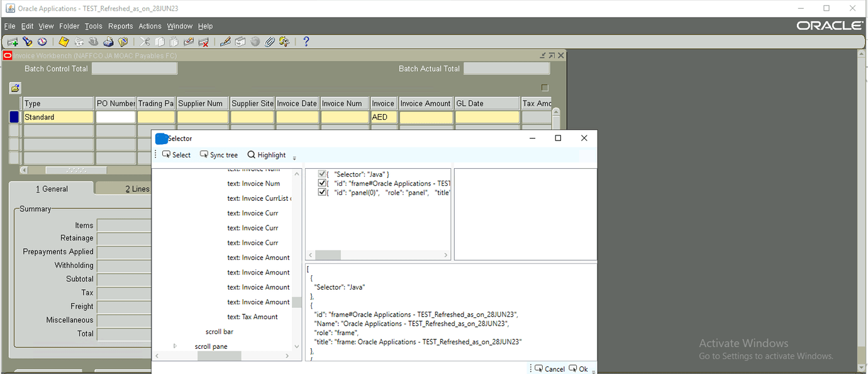Click the PO Number field in first row
The image size is (868, 374).
(x=115, y=117)
